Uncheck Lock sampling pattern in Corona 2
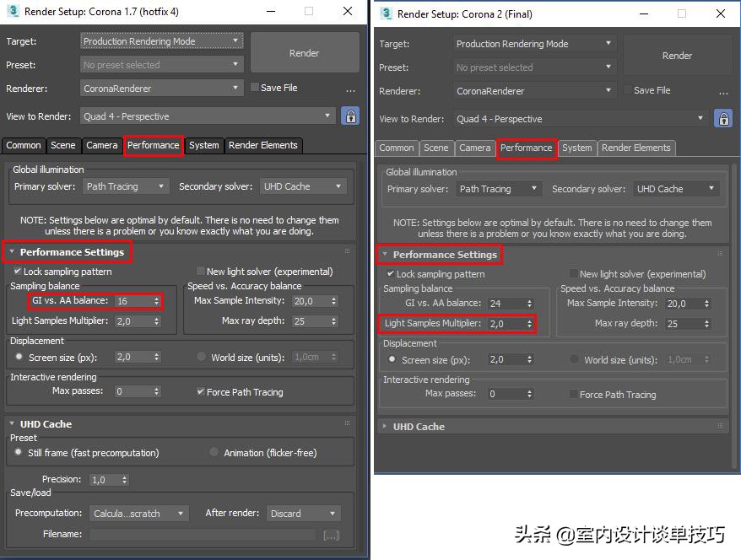The image size is (741, 560). (391, 273)
